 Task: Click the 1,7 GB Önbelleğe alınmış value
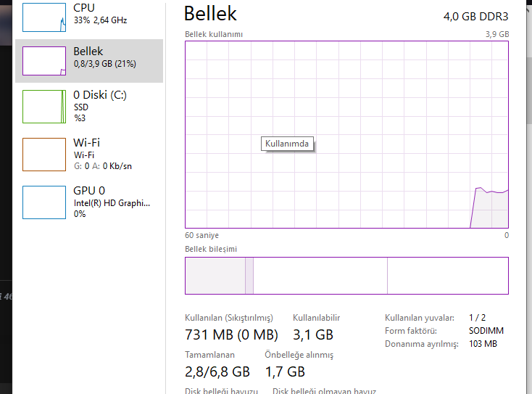[286, 372]
